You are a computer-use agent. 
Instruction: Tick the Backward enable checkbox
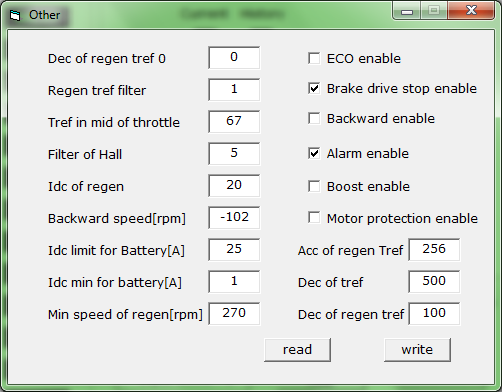click(x=314, y=118)
